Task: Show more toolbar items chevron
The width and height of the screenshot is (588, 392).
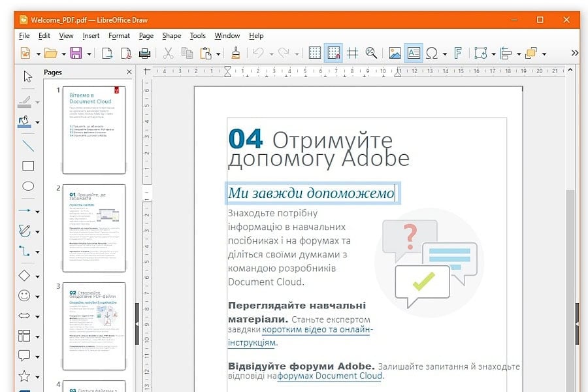Action: 574,53
